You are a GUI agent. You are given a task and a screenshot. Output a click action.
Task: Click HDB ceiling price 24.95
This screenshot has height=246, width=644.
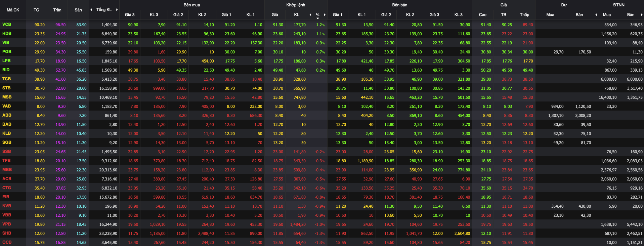(60, 34)
